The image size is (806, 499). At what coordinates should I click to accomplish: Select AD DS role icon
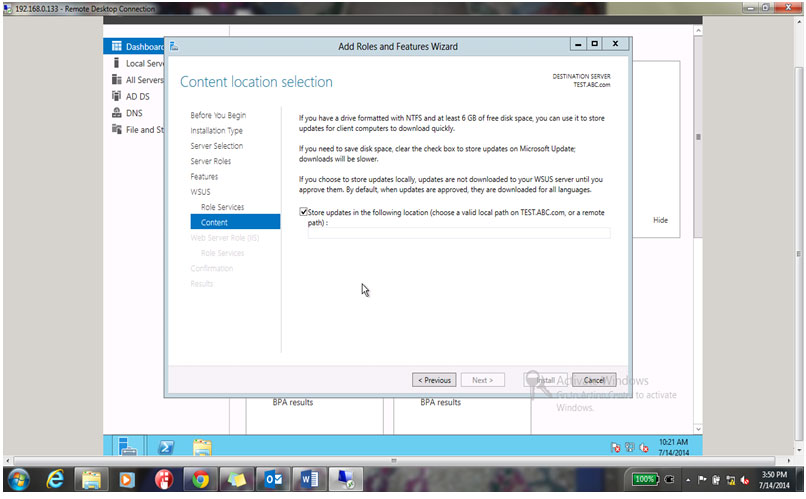[117, 96]
